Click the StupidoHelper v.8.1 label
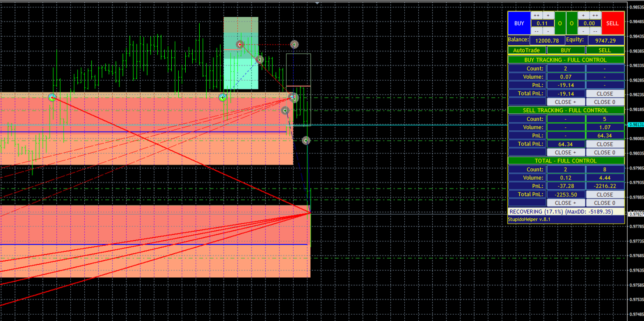The height and width of the screenshot is (321, 644). 530,219
